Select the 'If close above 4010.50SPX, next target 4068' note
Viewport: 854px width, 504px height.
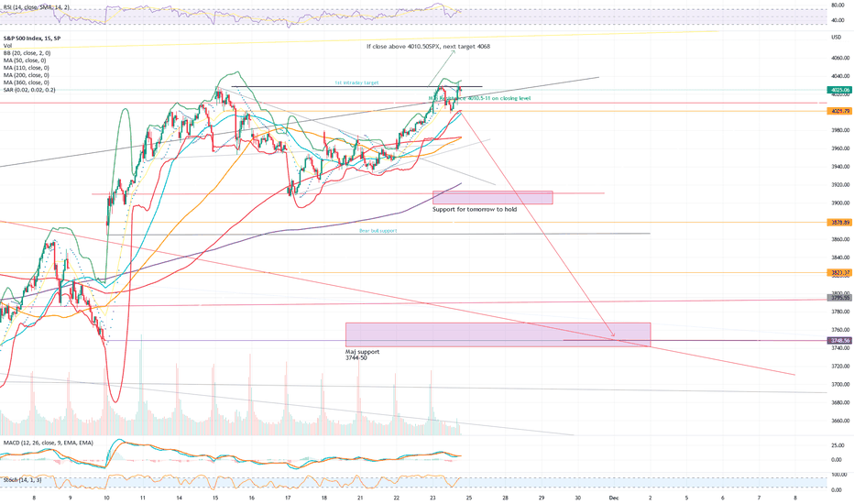coord(428,47)
